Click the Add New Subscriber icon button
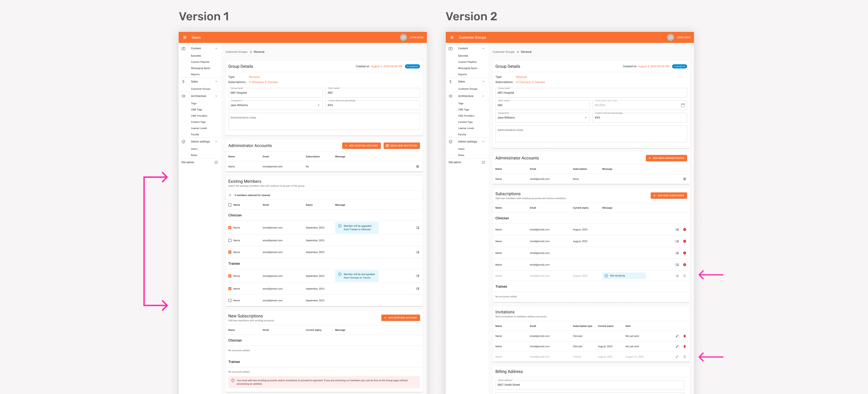 (x=668, y=196)
